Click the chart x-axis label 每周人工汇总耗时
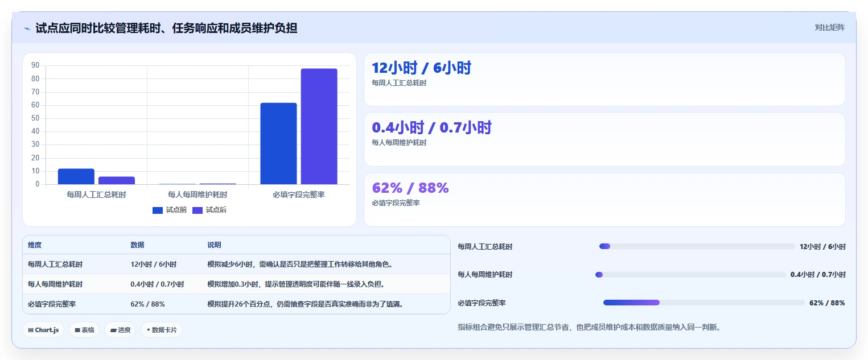 click(96, 195)
